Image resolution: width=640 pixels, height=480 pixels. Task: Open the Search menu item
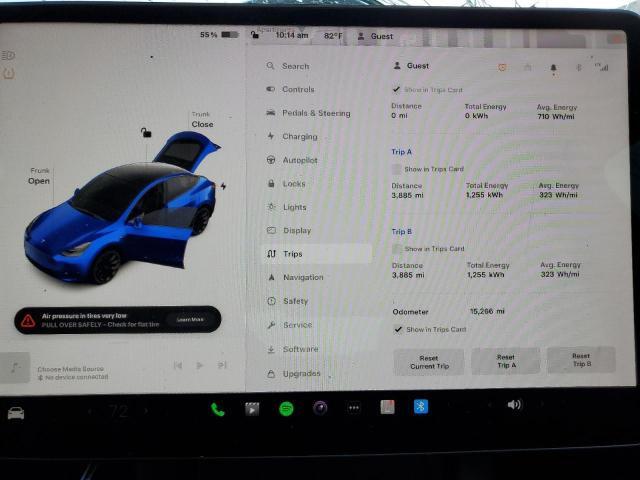288,66
